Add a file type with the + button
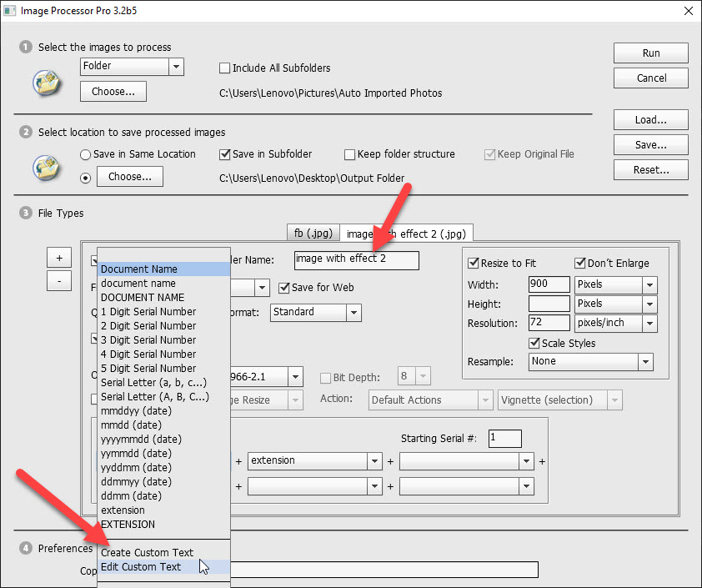 (58, 258)
